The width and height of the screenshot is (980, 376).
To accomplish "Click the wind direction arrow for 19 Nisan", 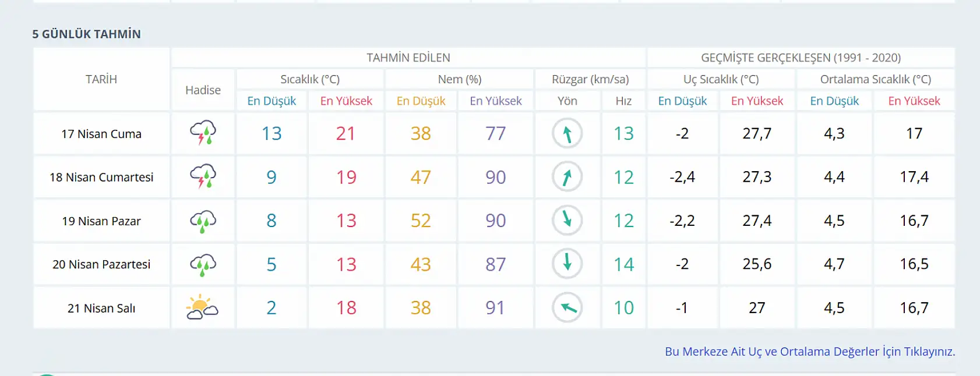I will 567,221.
